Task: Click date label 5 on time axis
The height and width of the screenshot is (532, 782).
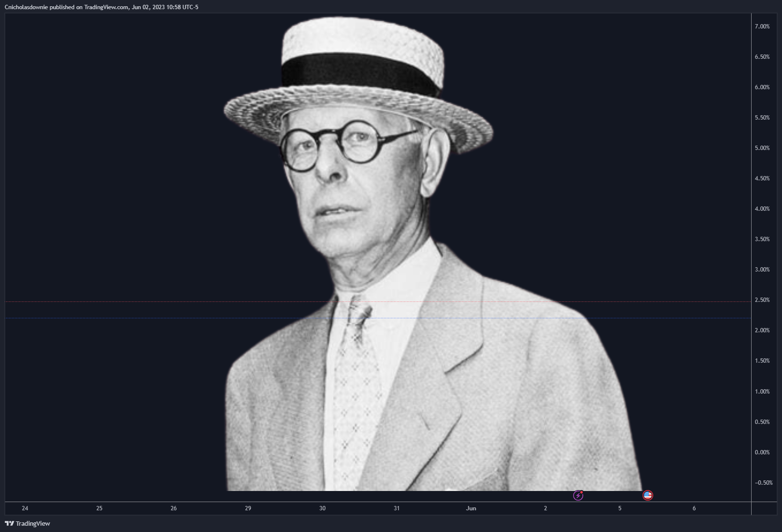Action: pyautogui.click(x=620, y=508)
